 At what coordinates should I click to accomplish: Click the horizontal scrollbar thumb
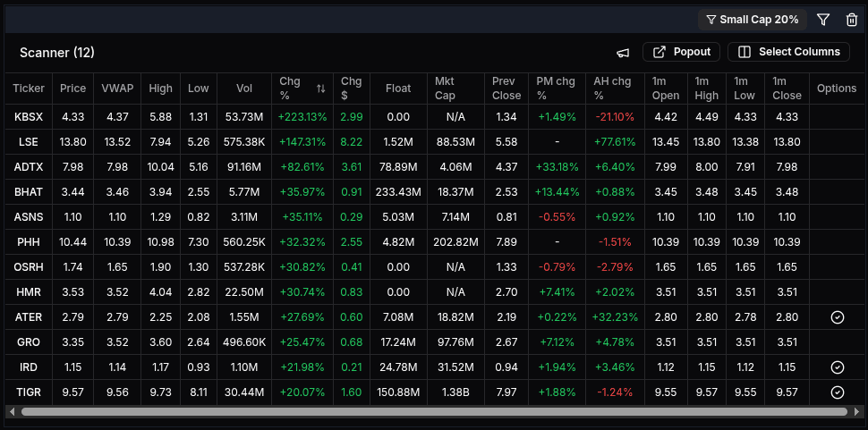(x=434, y=411)
